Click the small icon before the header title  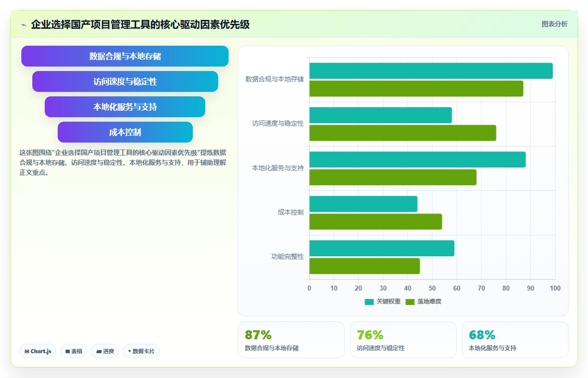pos(24,25)
